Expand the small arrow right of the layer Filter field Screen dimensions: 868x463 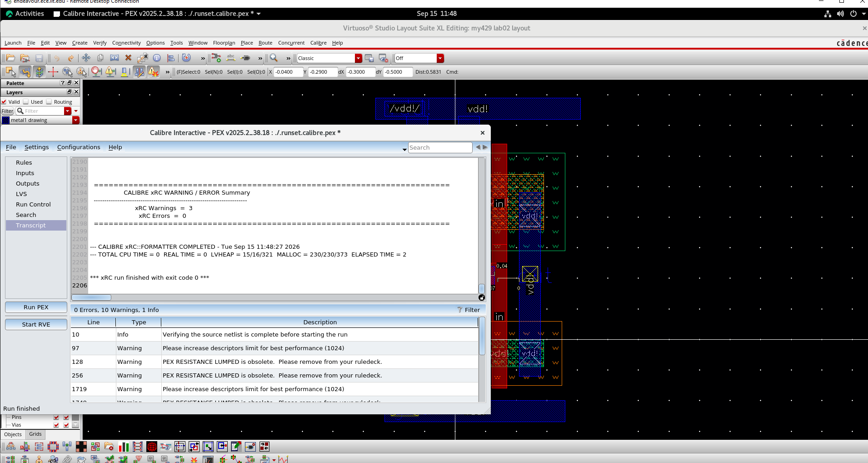[x=76, y=111]
